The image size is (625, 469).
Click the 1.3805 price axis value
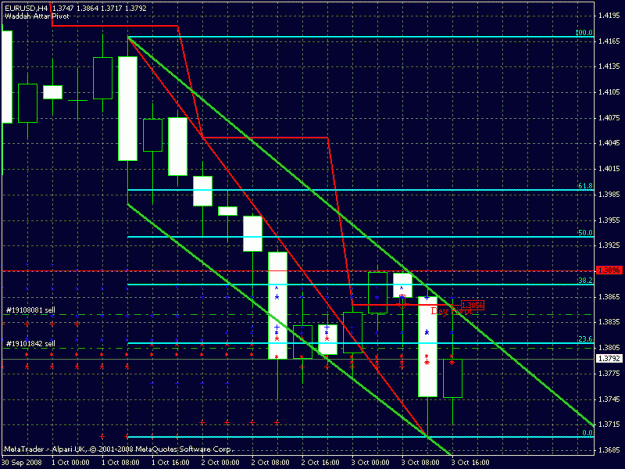pyautogui.click(x=609, y=347)
